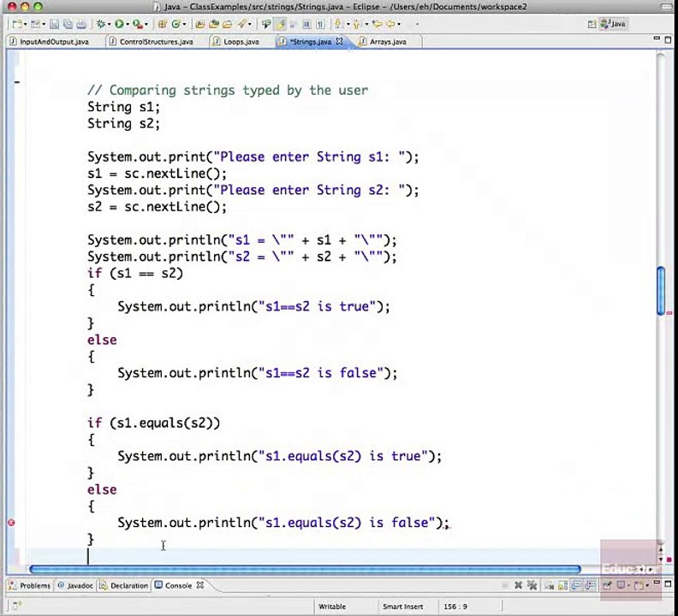
Task: Click the New file wizard icon
Action: click(x=17, y=24)
